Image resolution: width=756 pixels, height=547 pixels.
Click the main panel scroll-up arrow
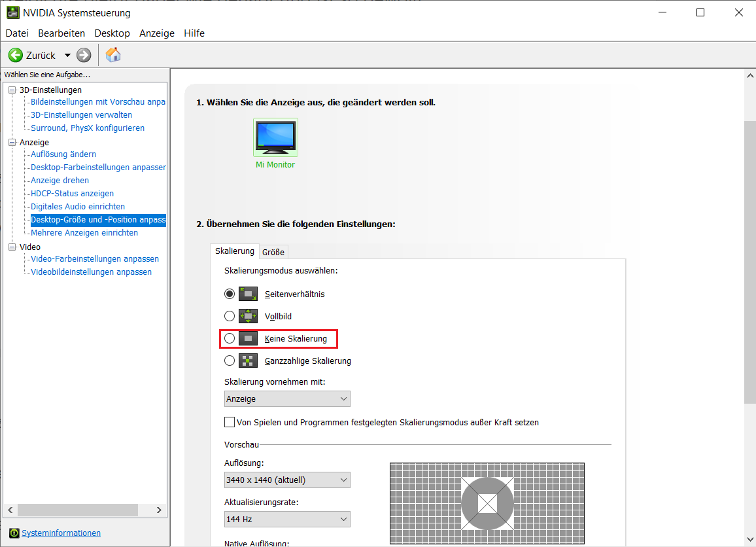(x=749, y=76)
